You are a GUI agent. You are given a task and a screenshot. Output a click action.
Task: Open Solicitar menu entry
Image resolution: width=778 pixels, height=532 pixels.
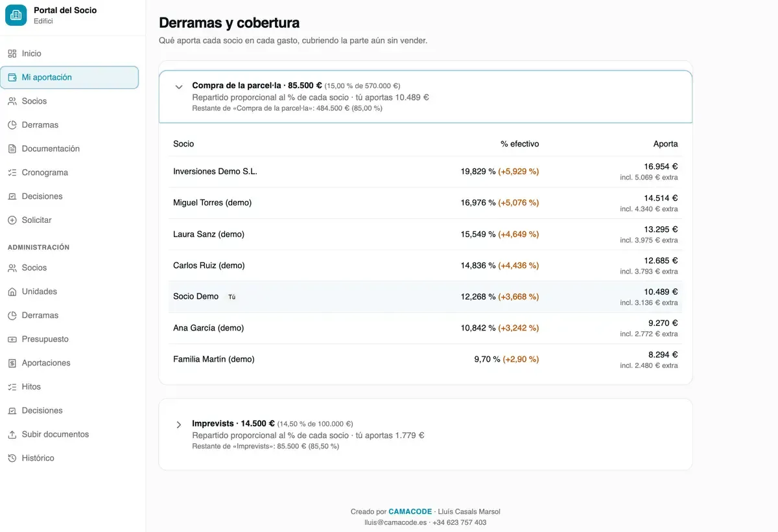click(x=69, y=220)
